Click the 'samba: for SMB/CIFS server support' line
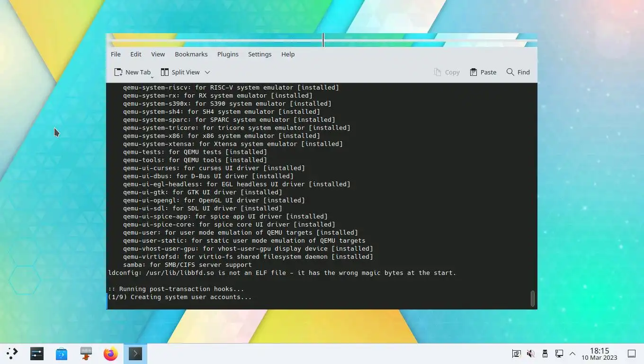The height and width of the screenshot is (364, 644). click(188, 265)
